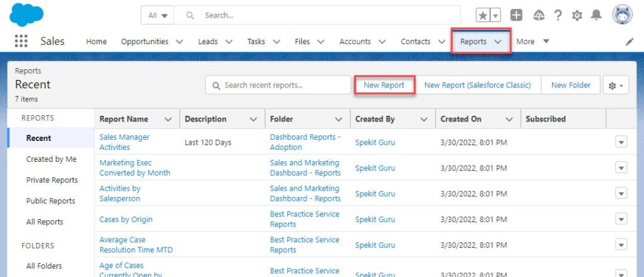Image resolution: width=644 pixels, height=277 pixels.
Task: Click the Favorites star icon
Action: click(484, 16)
